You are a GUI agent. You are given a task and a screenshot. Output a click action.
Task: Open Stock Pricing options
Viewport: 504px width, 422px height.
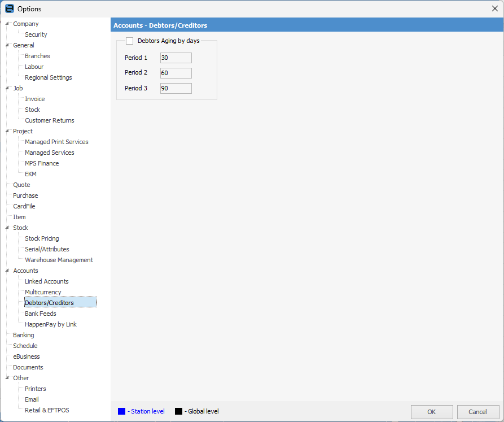coord(42,238)
